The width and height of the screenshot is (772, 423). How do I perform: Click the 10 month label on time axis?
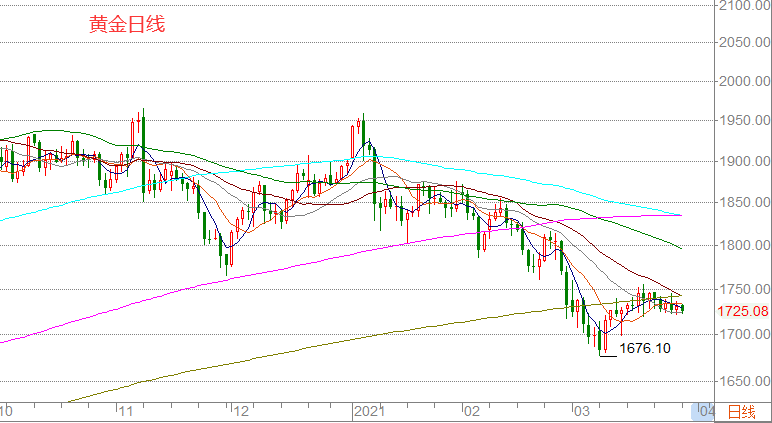[x=7, y=411]
